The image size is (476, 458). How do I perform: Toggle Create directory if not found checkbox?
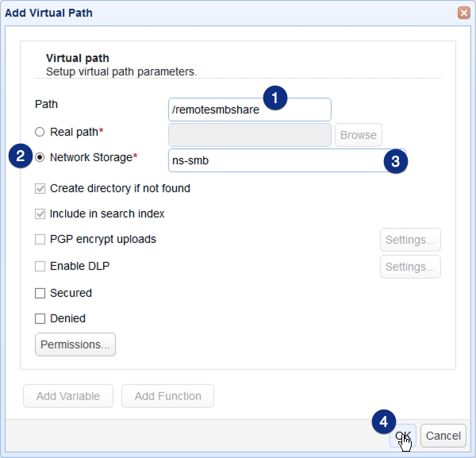40,189
